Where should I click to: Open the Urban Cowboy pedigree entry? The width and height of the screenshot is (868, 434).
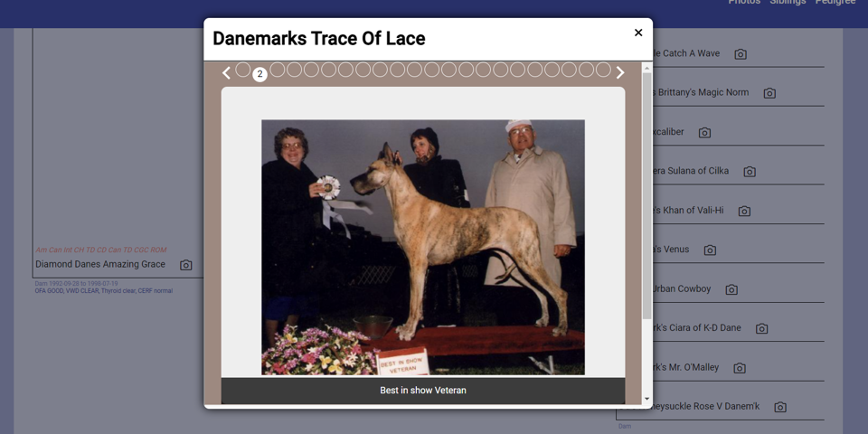tap(682, 288)
